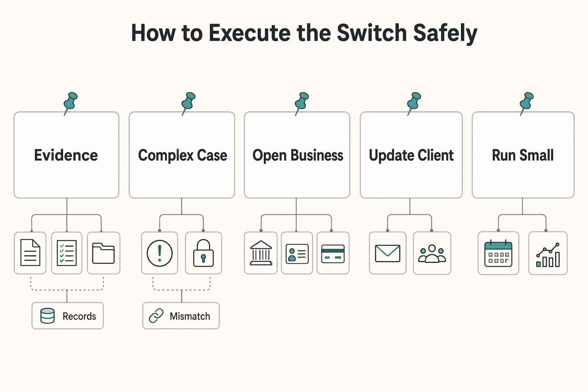Click the pushpin above the Run Small card
This screenshot has height=392, width=588.
click(526, 103)
